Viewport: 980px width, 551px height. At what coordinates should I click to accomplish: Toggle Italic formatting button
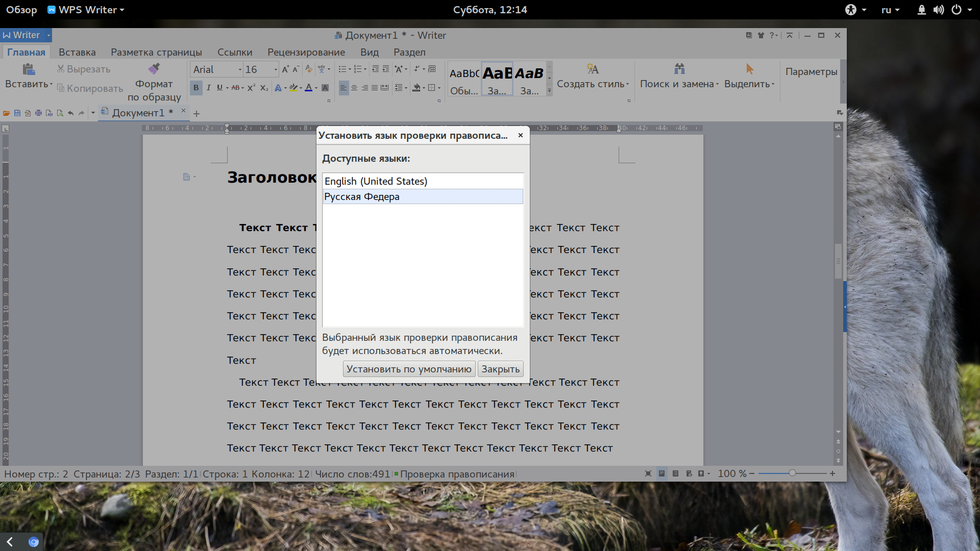click(208, 88)
